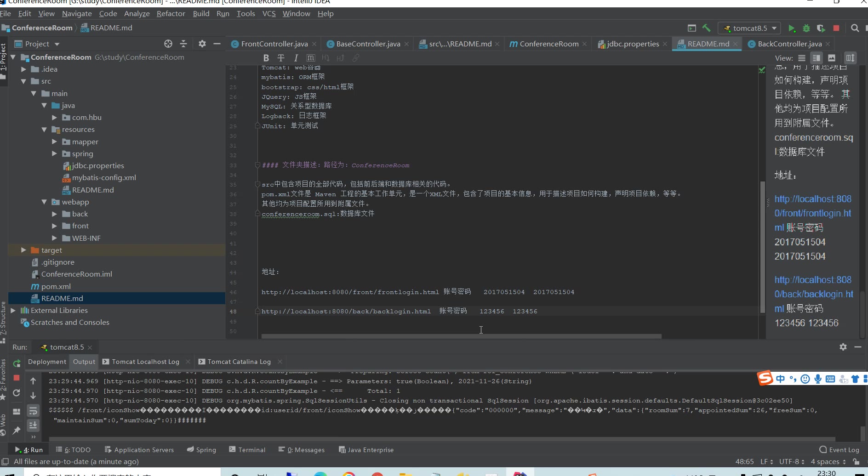Open Tomcat Catalina Log tab

pyautogui.click(x=239, y=362)
